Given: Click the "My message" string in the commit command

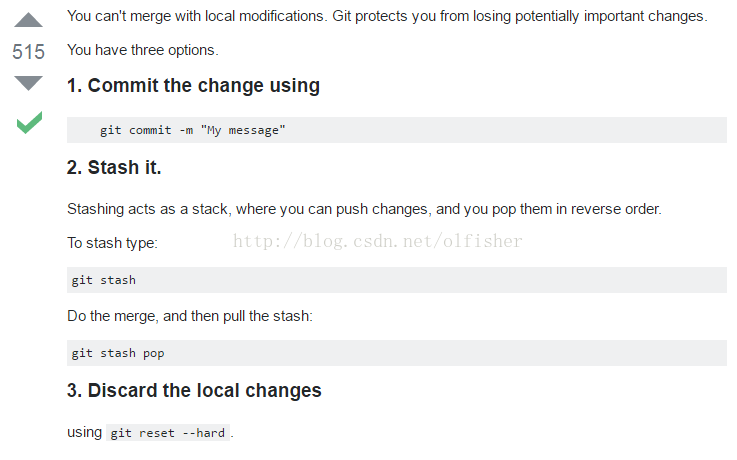Looking at the screenshot, I should click(x=246, y=131).
